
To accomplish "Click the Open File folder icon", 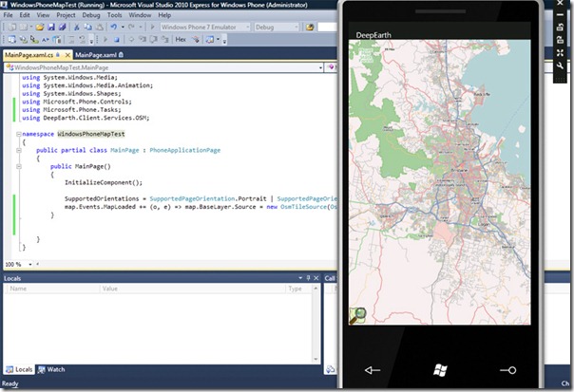I will point(40,28).
